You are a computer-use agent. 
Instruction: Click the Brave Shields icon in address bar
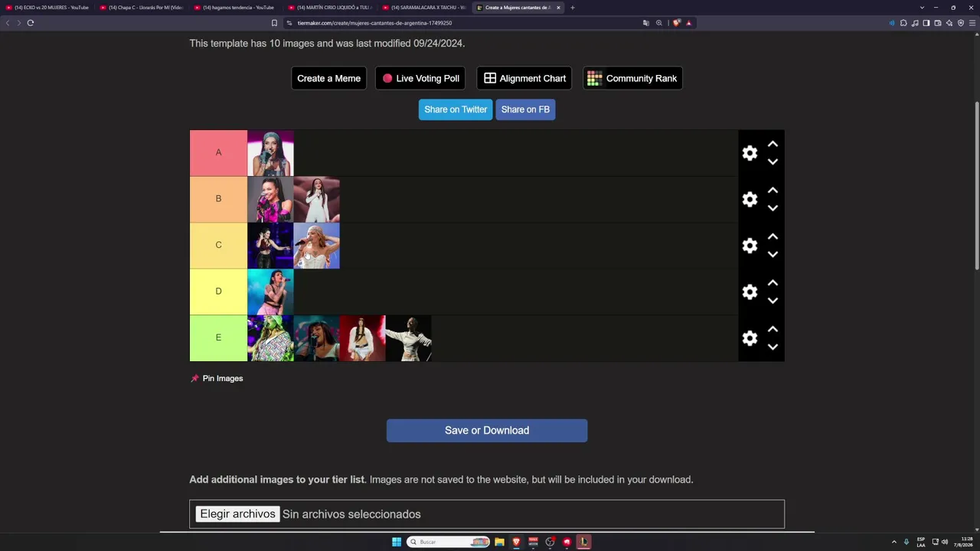click(677, 23)
